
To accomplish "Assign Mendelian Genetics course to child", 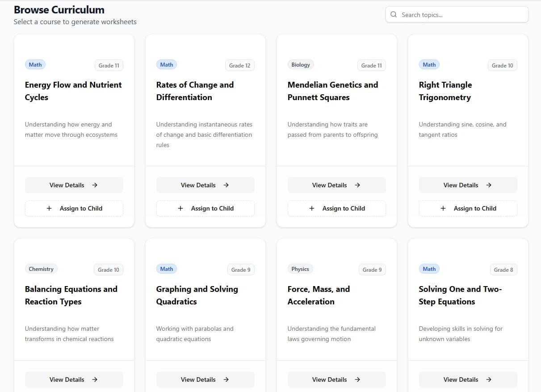I will 336,208.
